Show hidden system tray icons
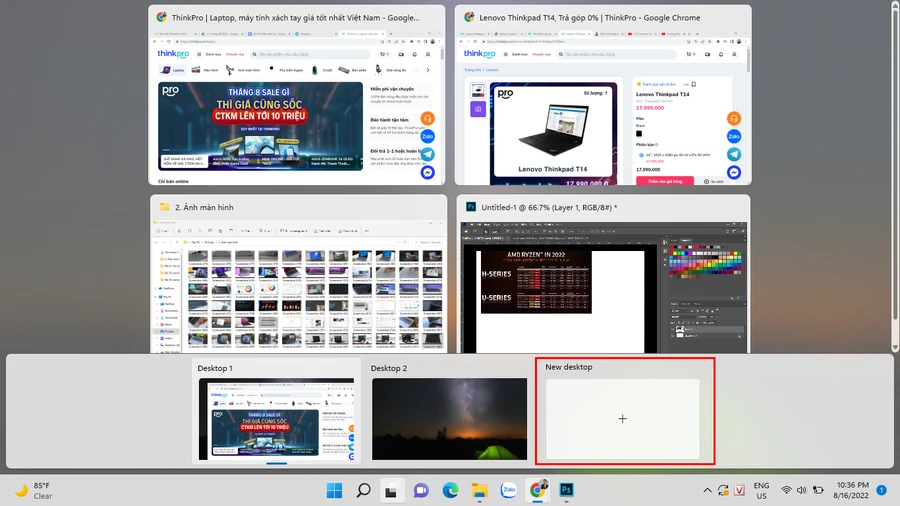 tap(707, 491)
